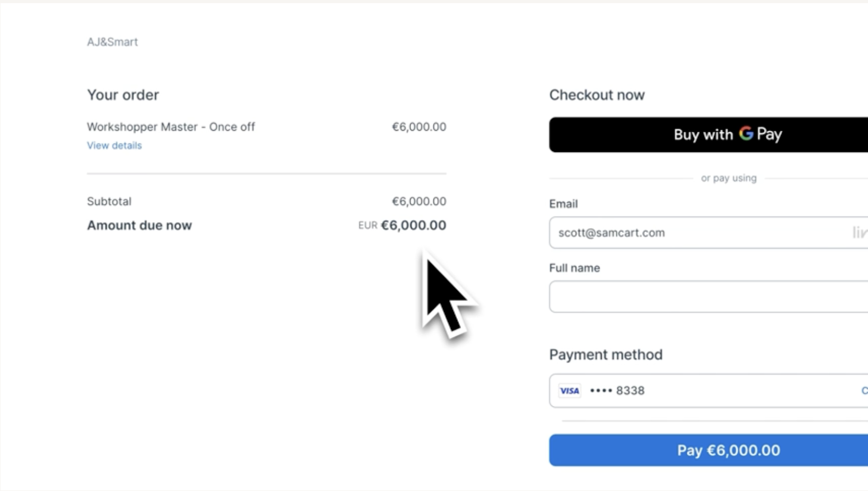Click the Checkout now heading
868x491 pixels.
(x=597, y=95)
